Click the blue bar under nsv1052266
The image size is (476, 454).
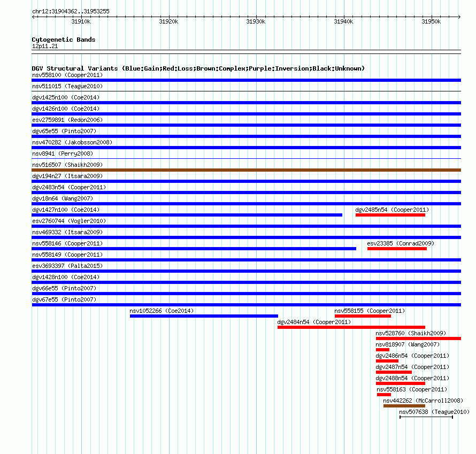tap(204, 316)
